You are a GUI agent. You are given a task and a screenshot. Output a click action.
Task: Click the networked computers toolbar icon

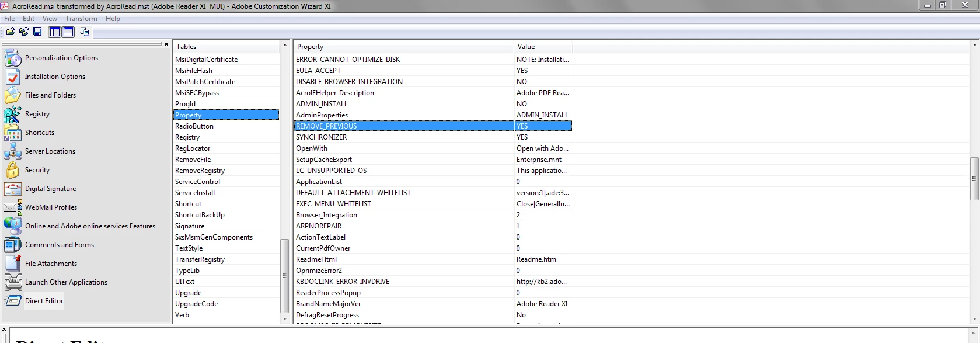point(85,32)
